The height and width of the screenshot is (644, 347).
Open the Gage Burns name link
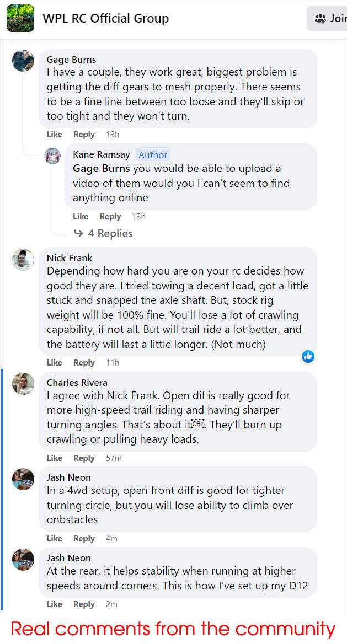pyautogui.click(x=71, y=60)
